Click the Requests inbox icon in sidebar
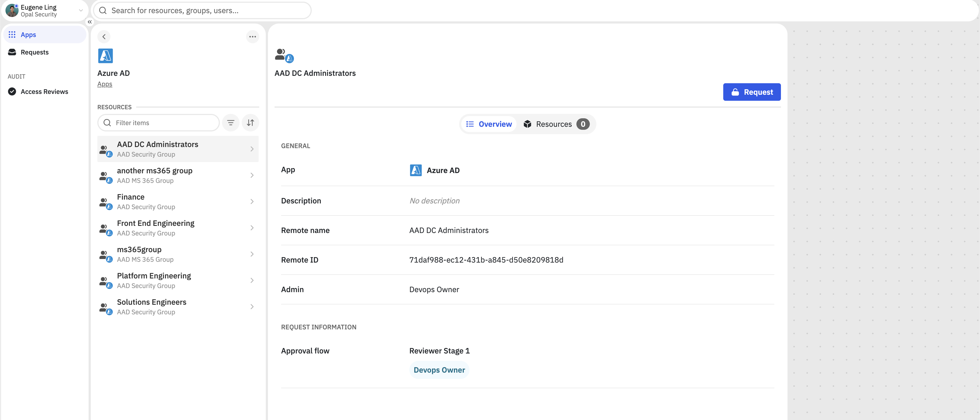The width and height of the screenshot is (980, 420). point(12,52)
